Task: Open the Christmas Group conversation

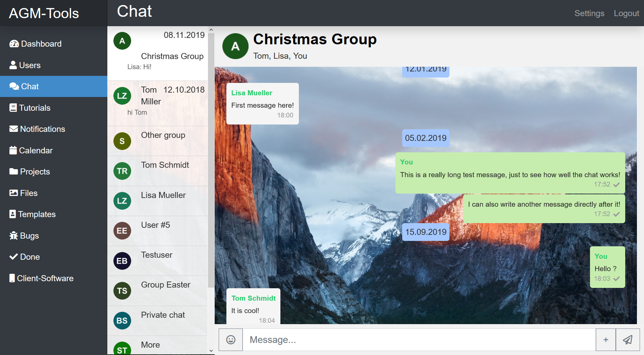Action: 158,53
